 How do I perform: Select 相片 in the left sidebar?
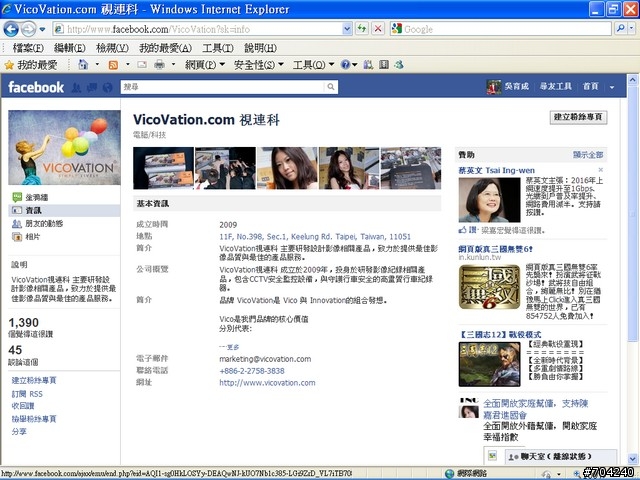pos(33,237)
